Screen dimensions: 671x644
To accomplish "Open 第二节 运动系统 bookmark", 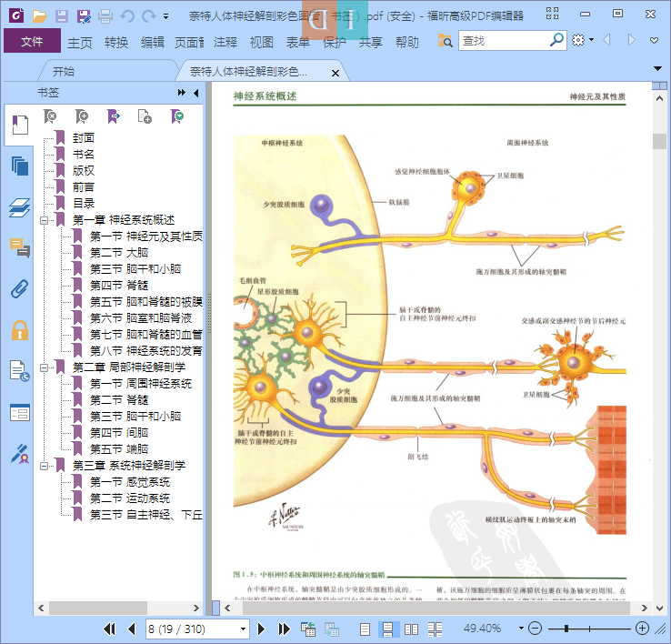I will click(x=130, y=498).
